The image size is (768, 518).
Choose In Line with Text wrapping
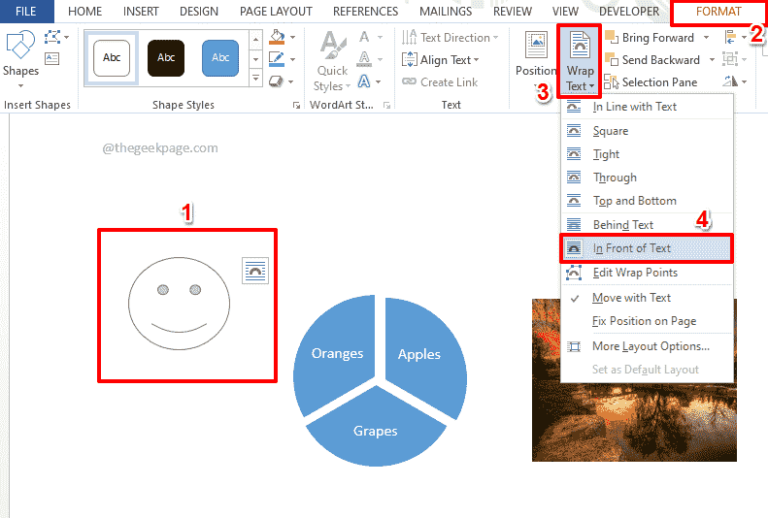634,107
